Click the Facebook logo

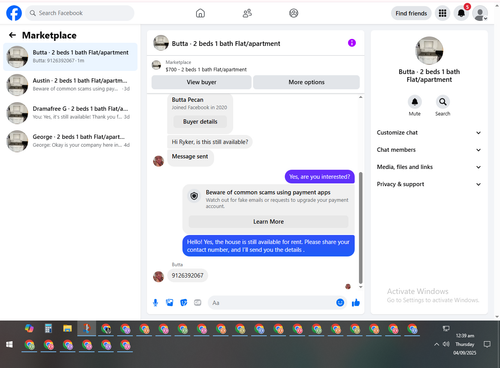[x=14, y=13]
